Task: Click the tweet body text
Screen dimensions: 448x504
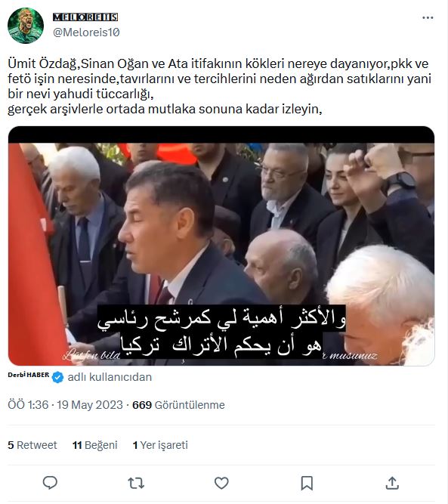Action: (x=219, y=86)
